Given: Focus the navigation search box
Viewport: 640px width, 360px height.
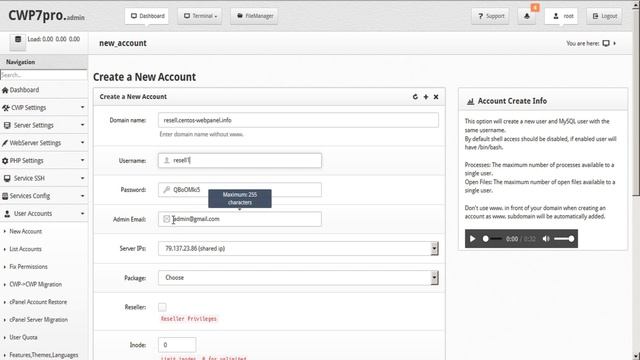Looking at the screenshot, I should tap(44, 75).
